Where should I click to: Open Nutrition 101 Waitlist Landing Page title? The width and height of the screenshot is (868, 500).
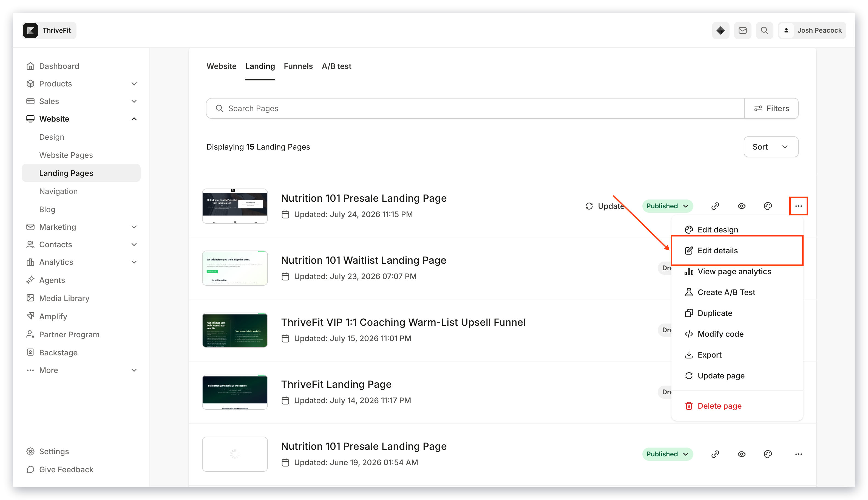click(363, 260)
